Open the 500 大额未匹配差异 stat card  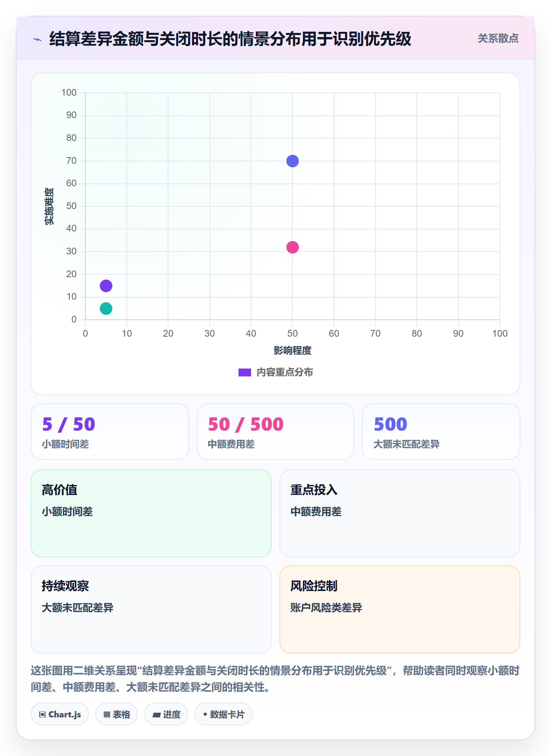[x=441, y=432]
